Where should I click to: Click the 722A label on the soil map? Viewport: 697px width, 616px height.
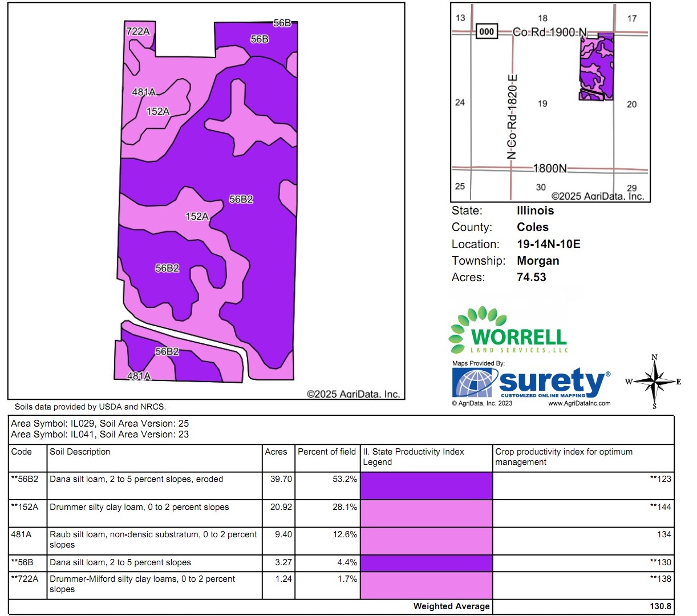click(x=138, y=31)
